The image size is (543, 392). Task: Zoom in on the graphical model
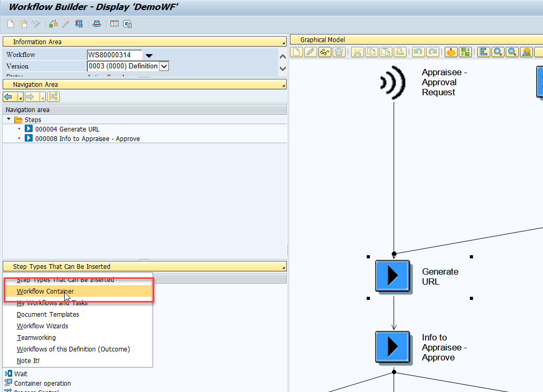(498, 52)
